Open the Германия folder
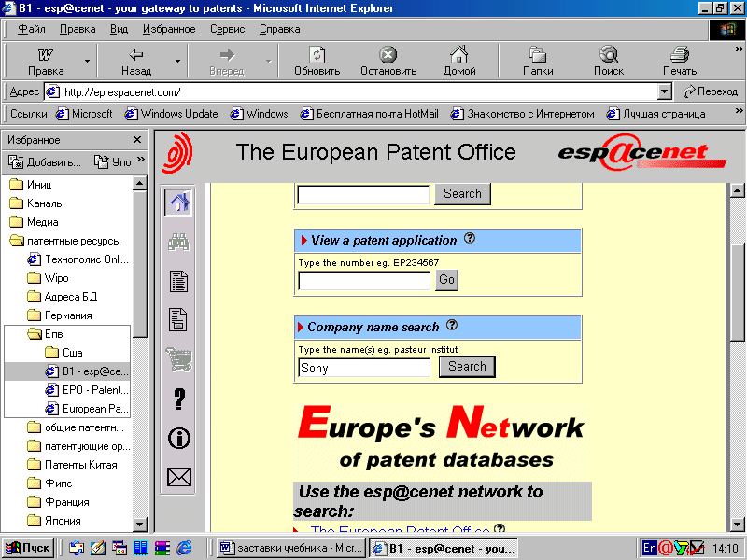The image size is (747, 560). (60, 315)
